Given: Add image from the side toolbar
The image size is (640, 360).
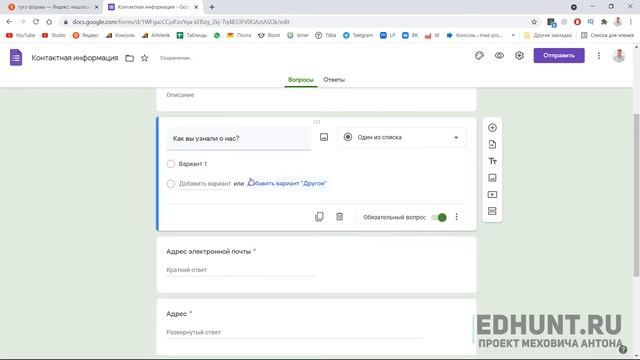Looking at the screenshot, I should (492, 178).
